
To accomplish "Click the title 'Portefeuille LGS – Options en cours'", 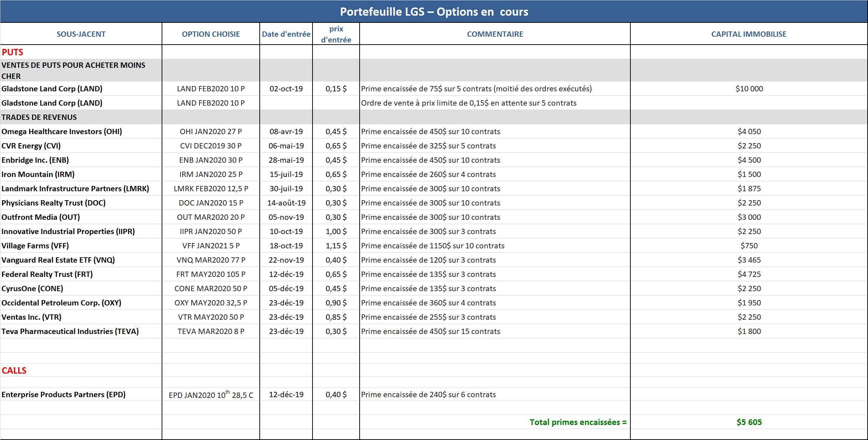I will pyautogui.click(x=434, y=12).
